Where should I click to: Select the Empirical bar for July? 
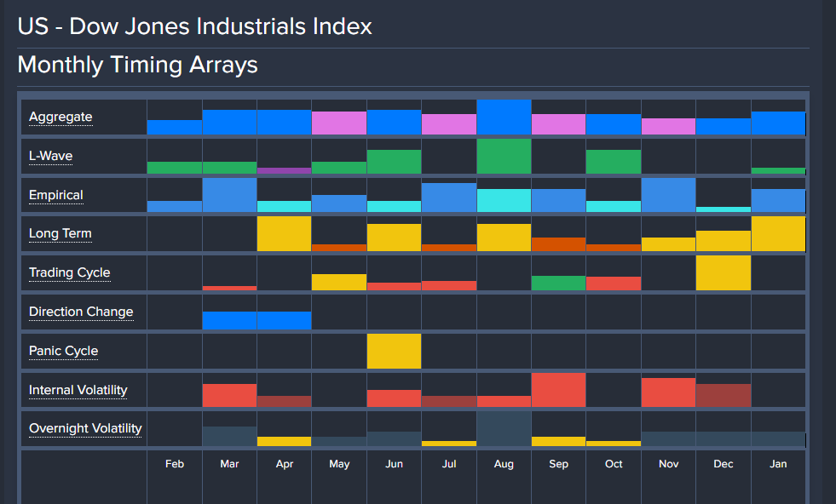tap(449, 198)
